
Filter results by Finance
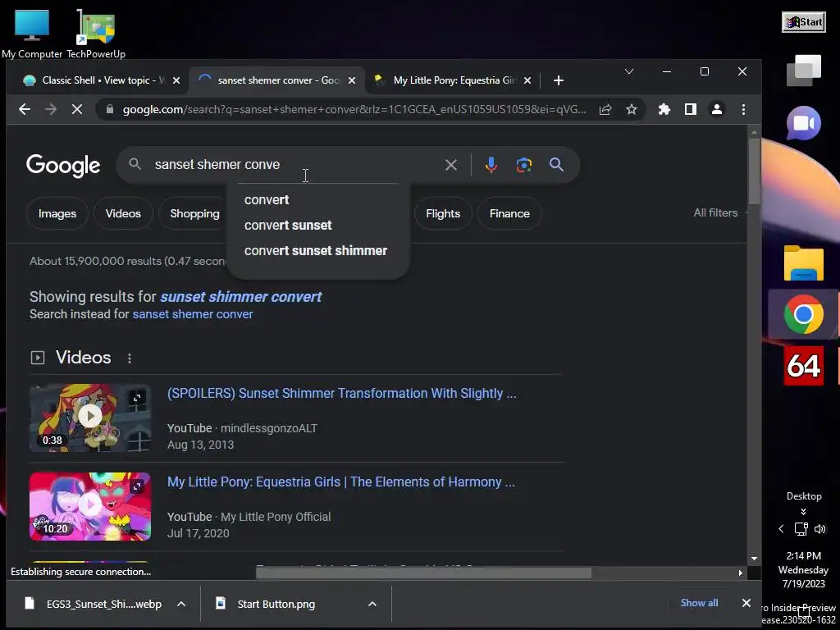point(509,214)
